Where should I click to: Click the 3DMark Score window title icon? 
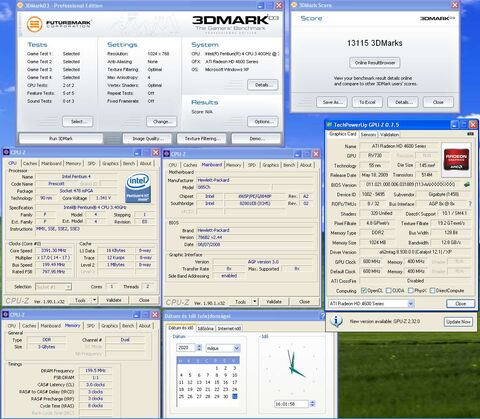[x=294, y=5]
